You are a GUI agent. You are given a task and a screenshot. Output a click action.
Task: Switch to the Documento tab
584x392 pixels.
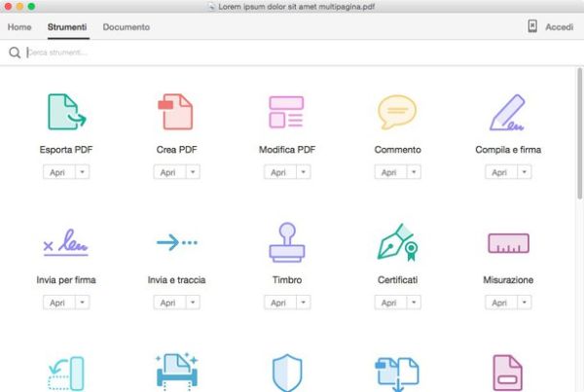pos(127,27)
